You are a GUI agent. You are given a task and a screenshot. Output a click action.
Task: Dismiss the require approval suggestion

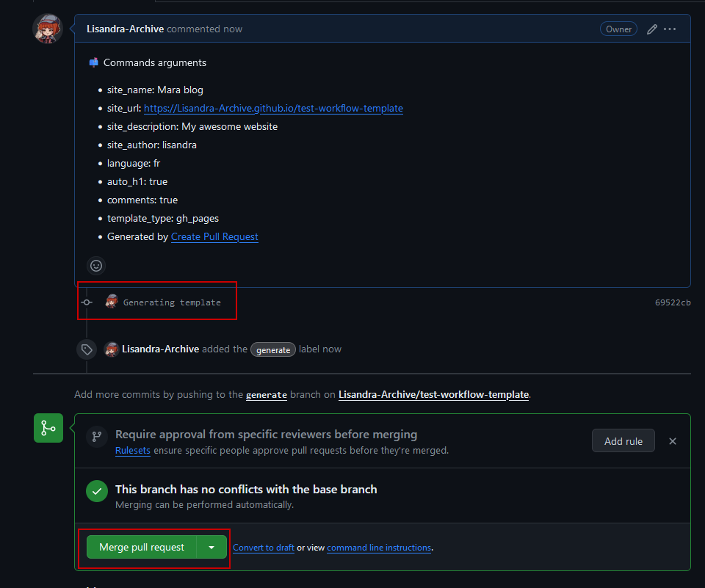pos(673,441)
